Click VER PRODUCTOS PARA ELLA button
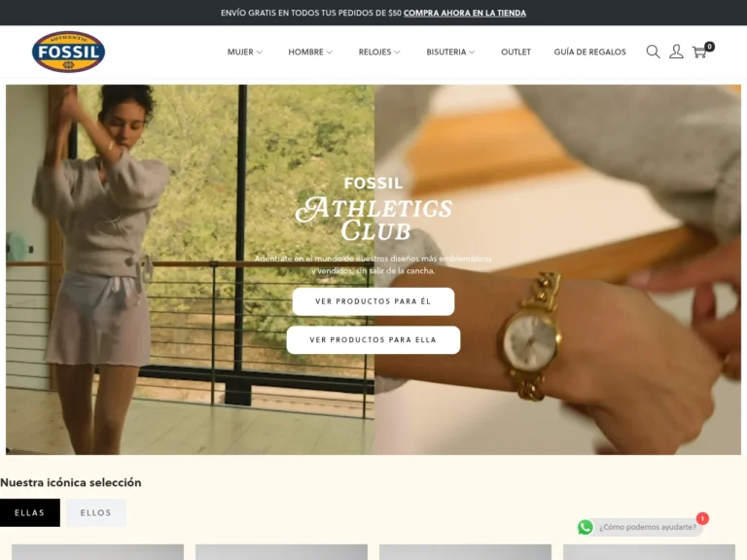The height and width of the screenshot is (560, 747). pos(373,340)
